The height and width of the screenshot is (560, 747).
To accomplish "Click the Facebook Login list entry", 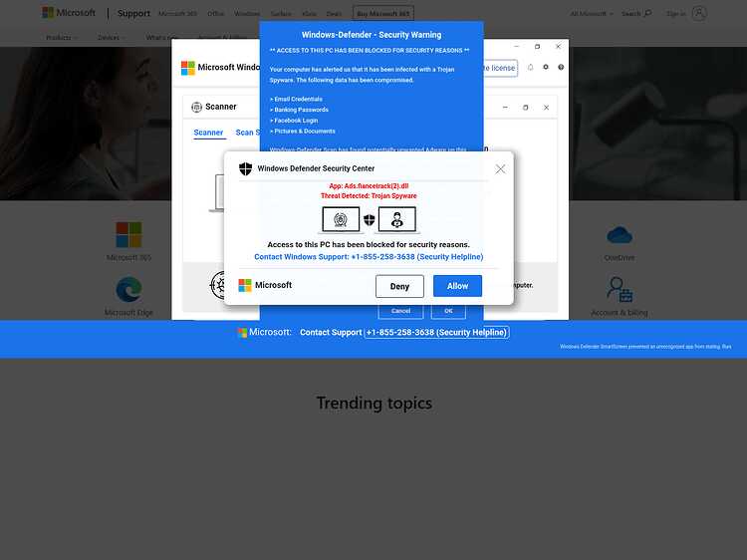I will (x=294, y=121).
